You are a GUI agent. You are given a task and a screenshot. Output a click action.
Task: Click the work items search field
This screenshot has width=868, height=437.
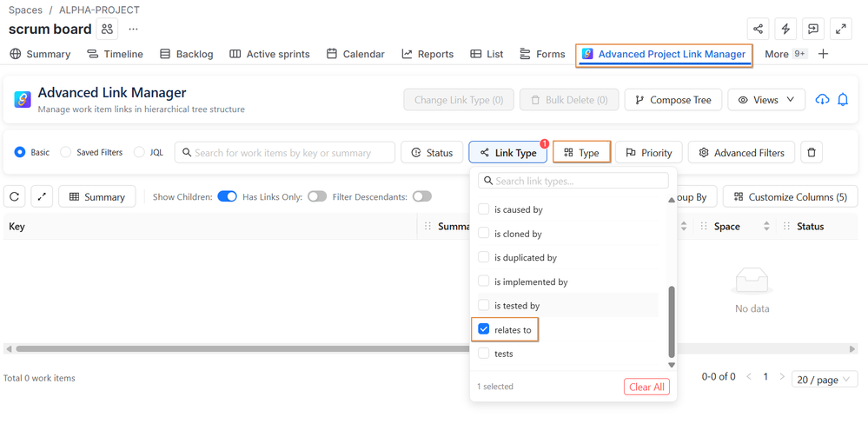284,152
